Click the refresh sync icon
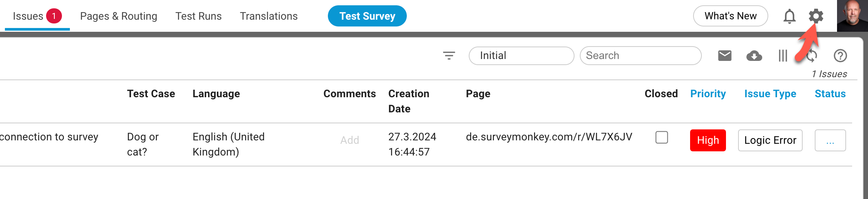The height and width of the screenshot is (199, 868). (811, 56)
